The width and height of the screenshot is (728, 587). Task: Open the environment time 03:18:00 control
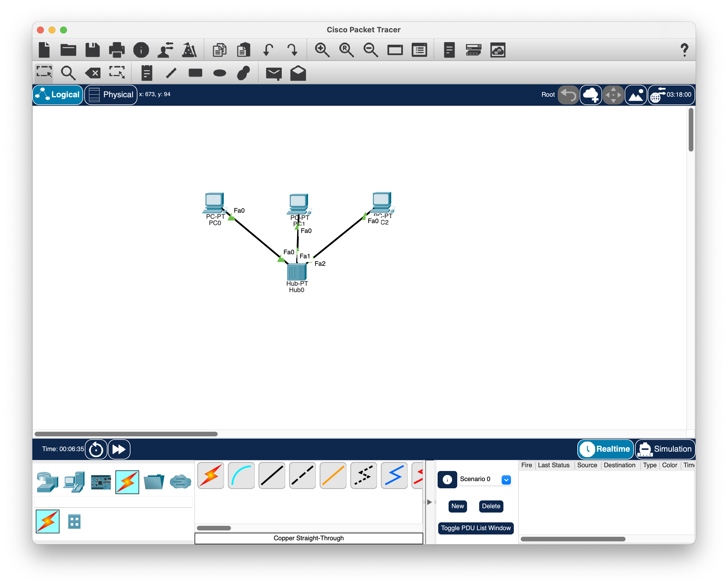click(x=671, y=95)
